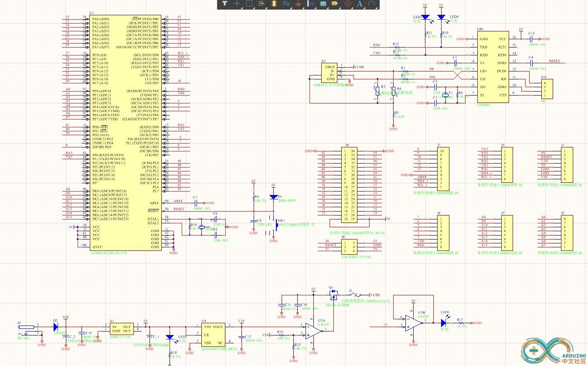Click the 1N4007 diode label
The height and width of the screenshot is (366, 588).
[x=61, y=332]
